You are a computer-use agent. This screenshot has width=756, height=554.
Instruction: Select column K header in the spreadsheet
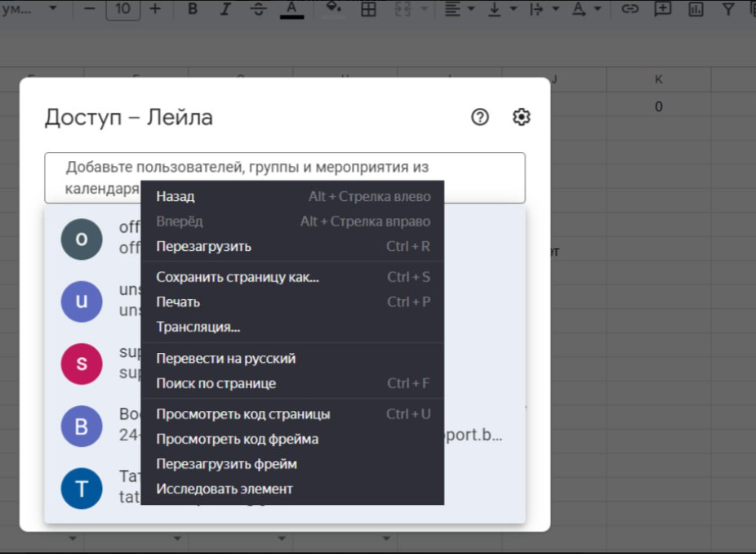click(x=658, y=79)
